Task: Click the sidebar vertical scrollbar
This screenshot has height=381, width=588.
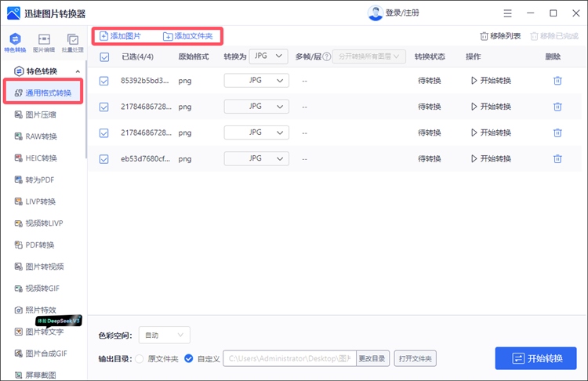Action: pos(86,111)
